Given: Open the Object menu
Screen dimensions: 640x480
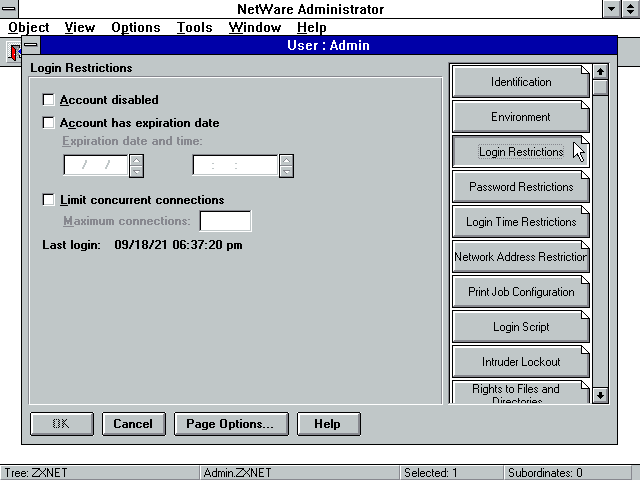Looking at the screenshot, I should (29, 27).
